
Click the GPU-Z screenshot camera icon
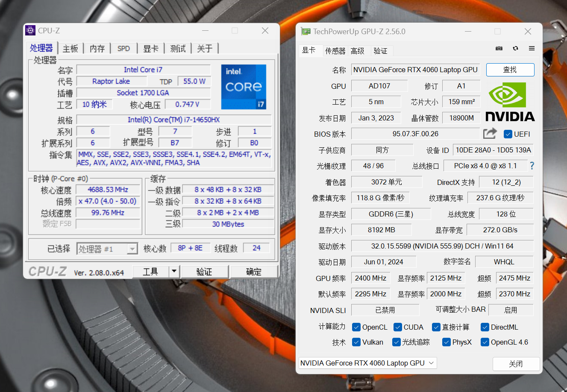[499, 49]
